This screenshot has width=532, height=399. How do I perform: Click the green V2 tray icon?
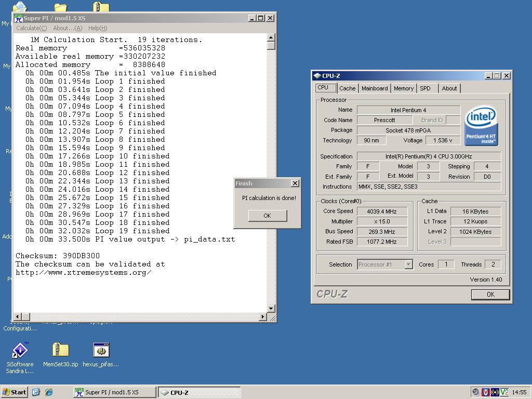(504, 392)
